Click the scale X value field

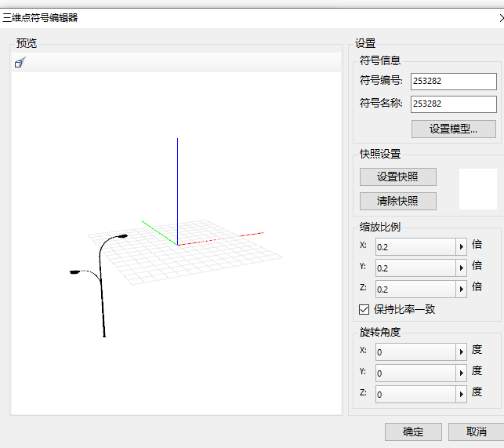coord(415,247)
